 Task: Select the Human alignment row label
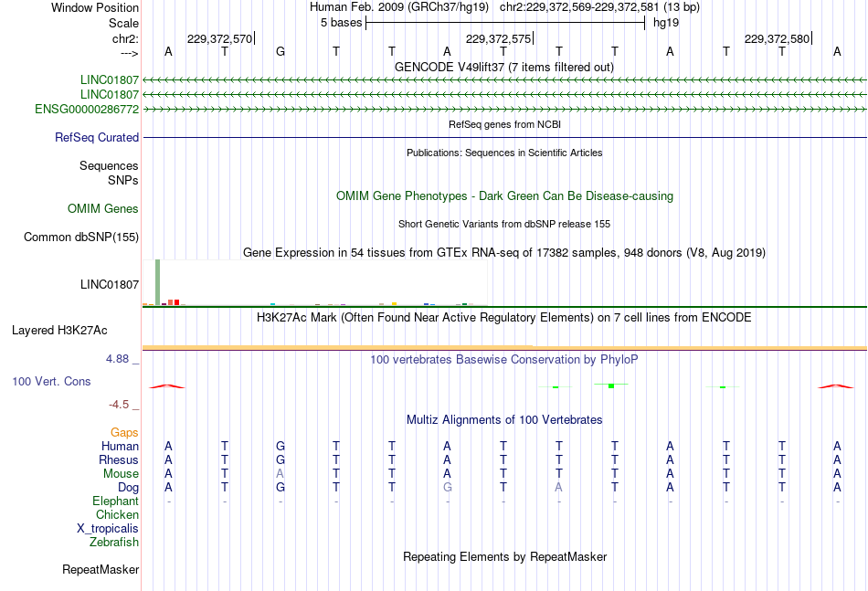click(x=120, y=446)
